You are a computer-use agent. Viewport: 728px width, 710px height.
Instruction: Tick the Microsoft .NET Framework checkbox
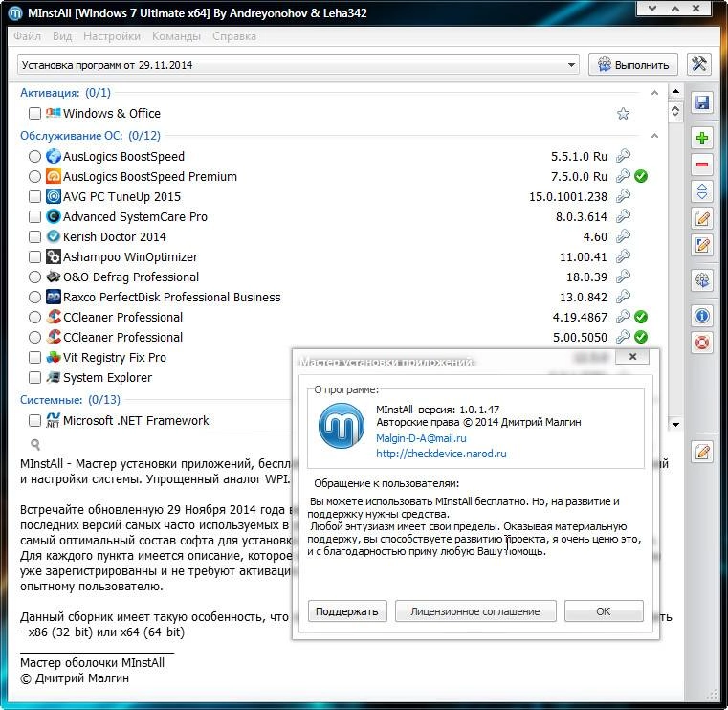(34, 420)
